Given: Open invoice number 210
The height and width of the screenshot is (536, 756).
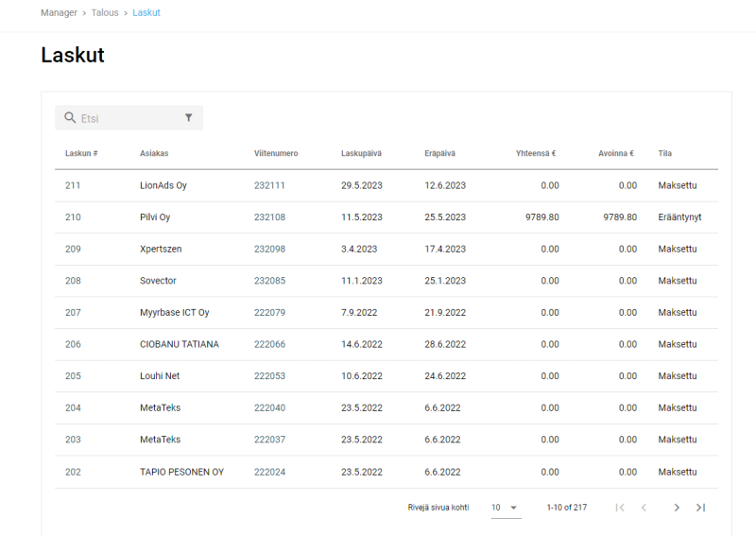Looking at the screenshot, I should point(73,217).
